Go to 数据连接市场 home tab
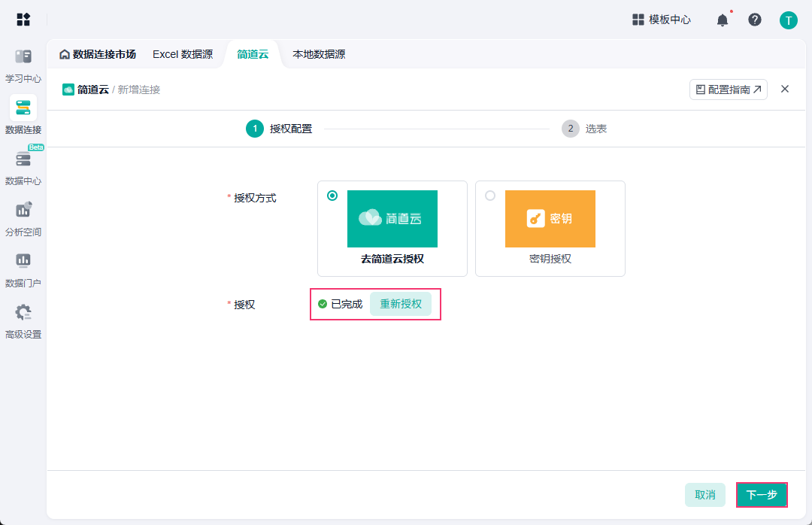Viewport: 812px width, 525px height. tap(98, 54)
